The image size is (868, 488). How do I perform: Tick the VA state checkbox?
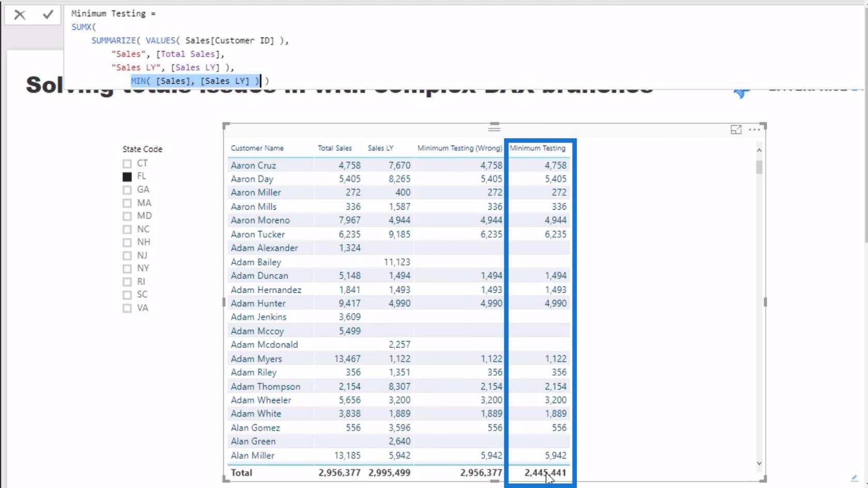click(x=127, y=309)
